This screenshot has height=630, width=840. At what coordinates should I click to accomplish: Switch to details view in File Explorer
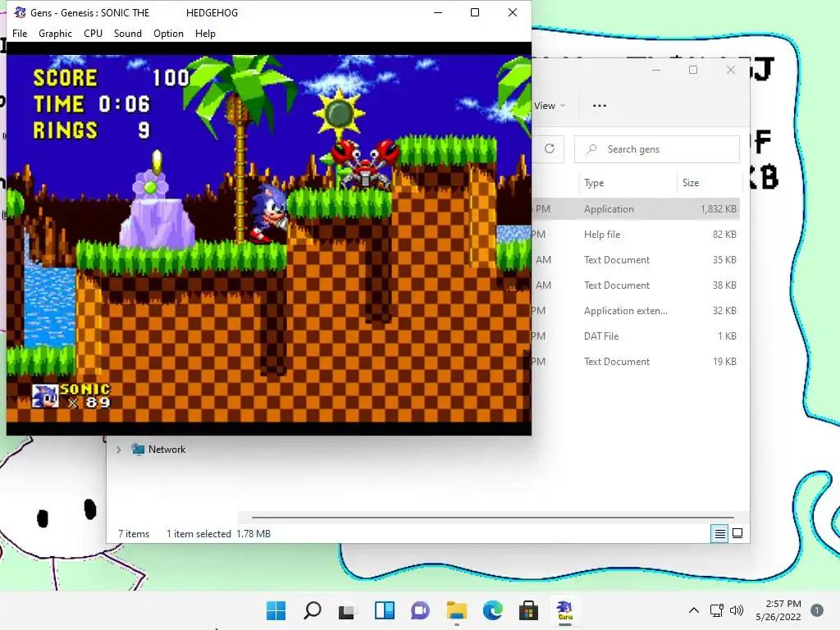tap(719, 533)
